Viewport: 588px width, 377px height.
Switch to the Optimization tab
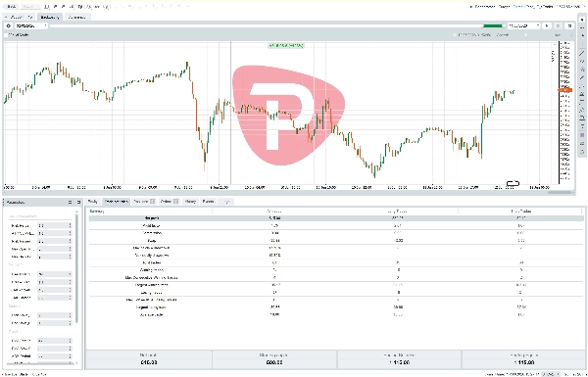coord(76,18)
